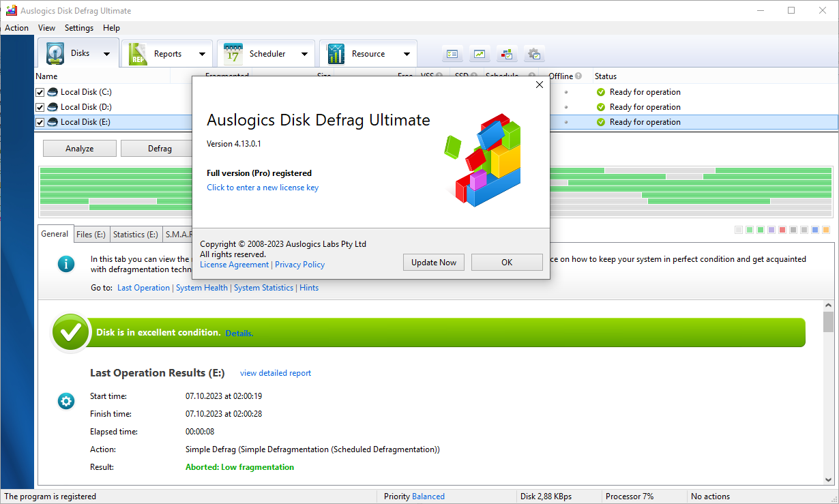Click the Update Now button
The height and width of the screenshot is (504, 839).
click(x=434, y=263)
